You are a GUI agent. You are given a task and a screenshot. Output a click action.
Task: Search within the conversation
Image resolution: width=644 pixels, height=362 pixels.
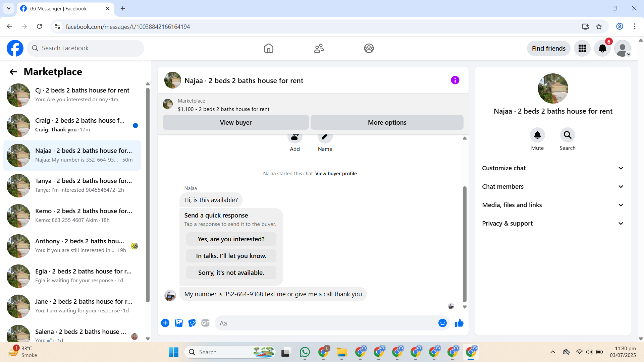[567, 135]
